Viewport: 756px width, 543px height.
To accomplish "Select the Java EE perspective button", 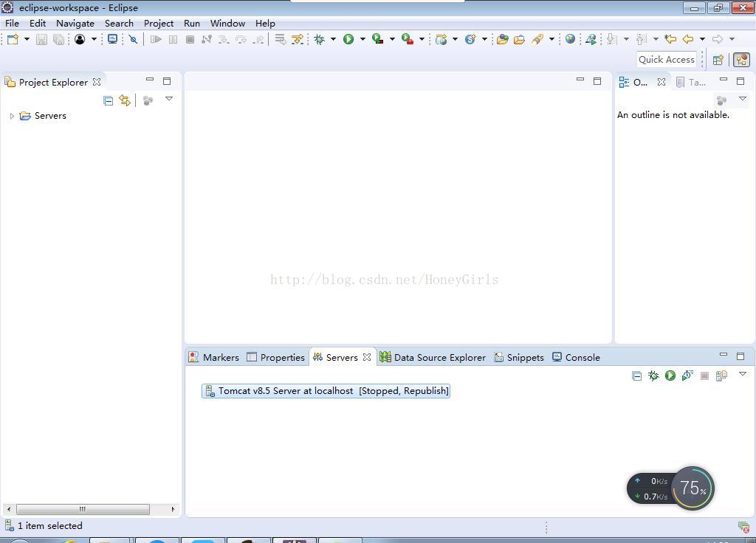I will [741, 60].
